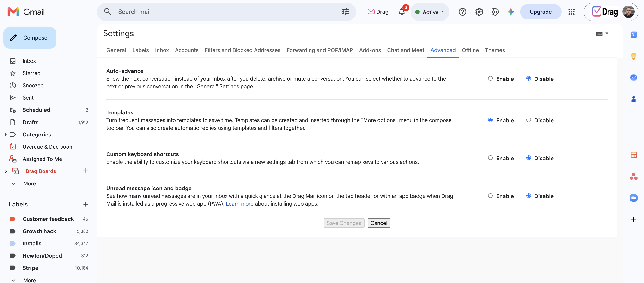Click Save Changes button
Viewport: 644px width, 283px height.
(344, 223)
